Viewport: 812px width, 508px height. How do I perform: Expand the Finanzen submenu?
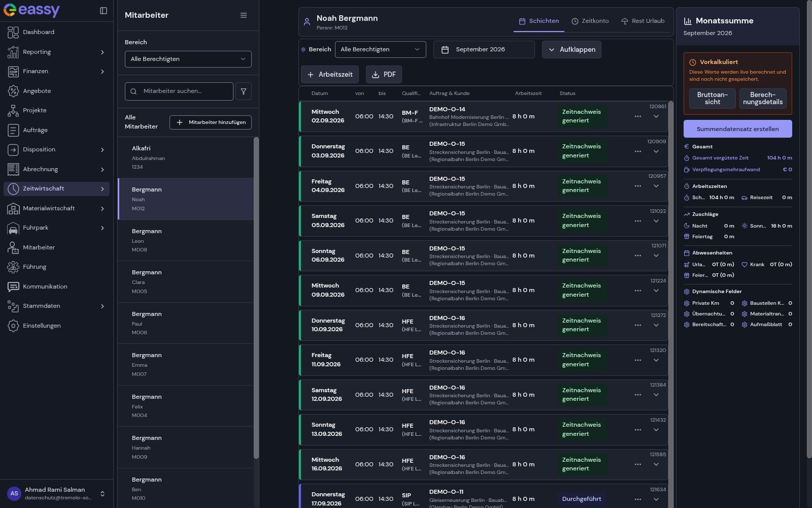click(103, 72)
